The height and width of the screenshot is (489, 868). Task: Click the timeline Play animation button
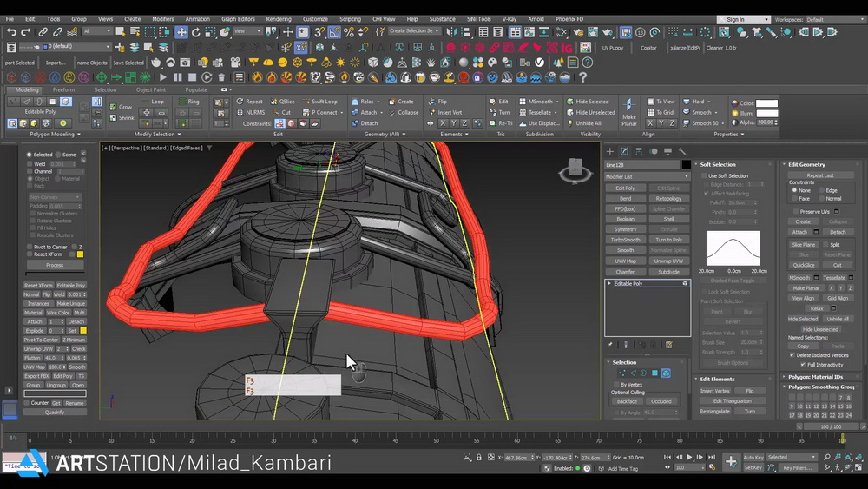tap(689, 458)
